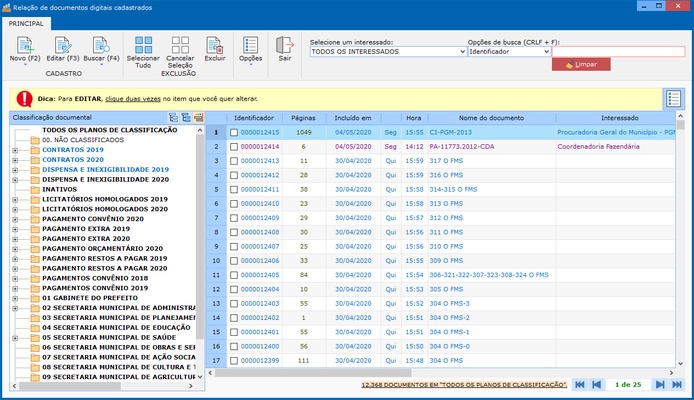Viewport: 694px width, 400px height.
Task: Click the search text input field
Action: click(618, 52)
